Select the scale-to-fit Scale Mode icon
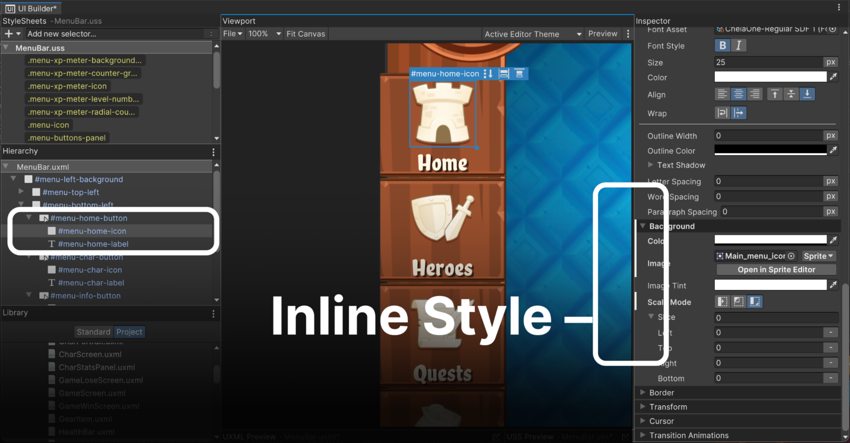The height and width of the screenshot is (443, 850). coord(755,301)
